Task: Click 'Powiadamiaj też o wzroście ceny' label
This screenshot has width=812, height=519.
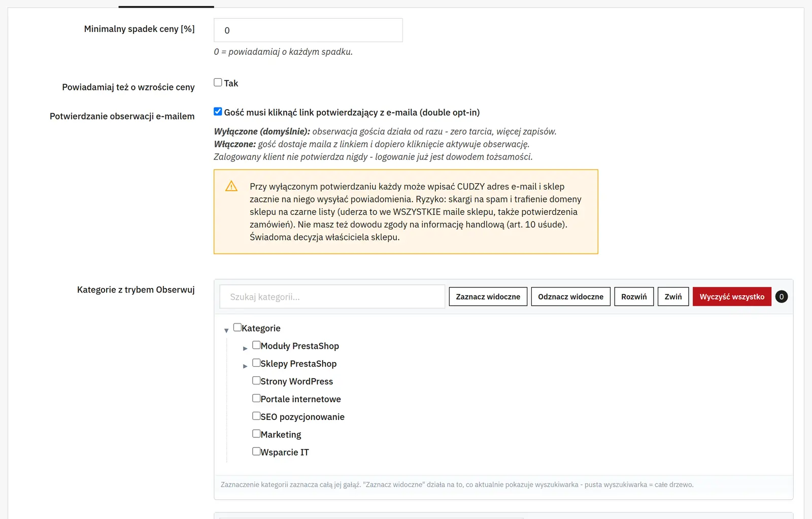Action: (128, 87)
